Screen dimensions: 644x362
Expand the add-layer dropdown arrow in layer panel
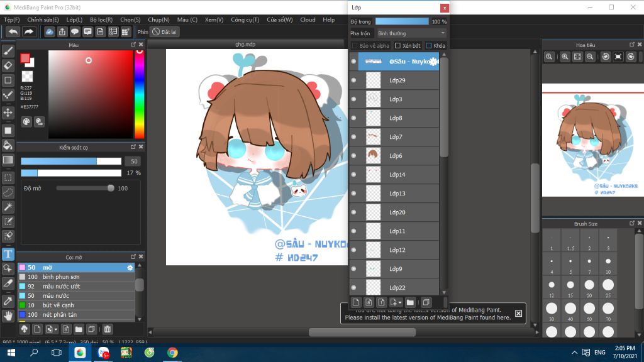(400, 302)
